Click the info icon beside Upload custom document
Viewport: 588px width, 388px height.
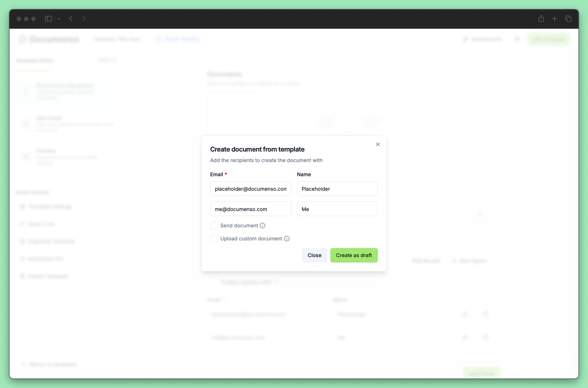(x=287, y=239)
